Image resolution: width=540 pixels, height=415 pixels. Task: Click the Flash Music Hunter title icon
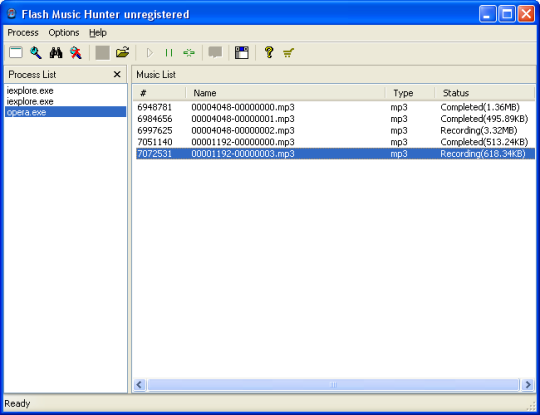12,14
